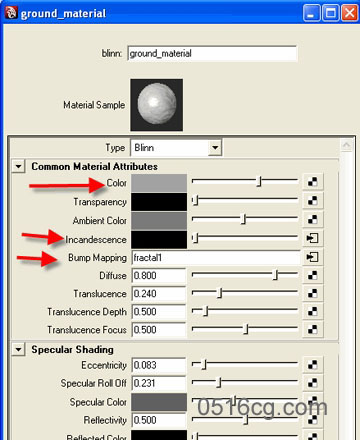Open the Incandescence input connection arrow button
The image size is (360, 440).
click(312, 238)
